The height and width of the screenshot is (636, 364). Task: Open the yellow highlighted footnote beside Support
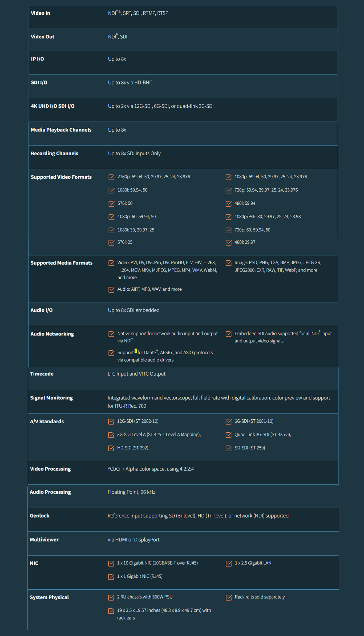(x=136, y=351)
